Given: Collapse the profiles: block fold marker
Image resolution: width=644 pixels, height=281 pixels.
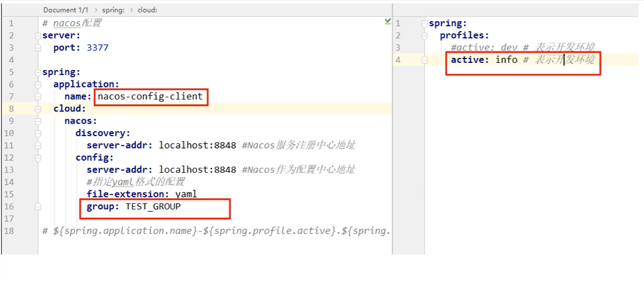Looking at the screenshot, I should coord(424,36).
